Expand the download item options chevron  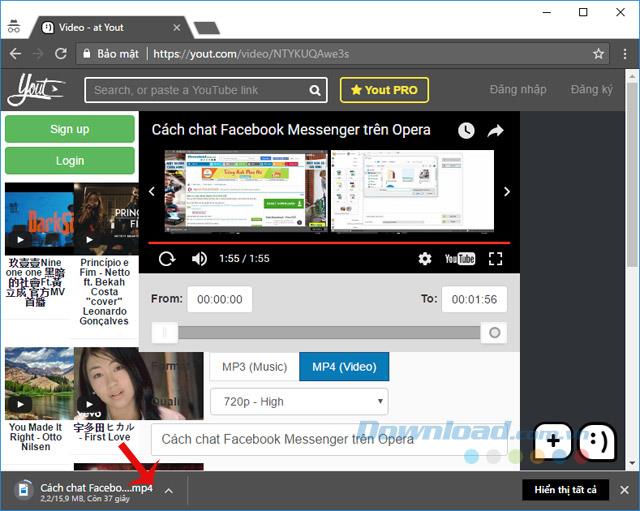click(169, 491)
